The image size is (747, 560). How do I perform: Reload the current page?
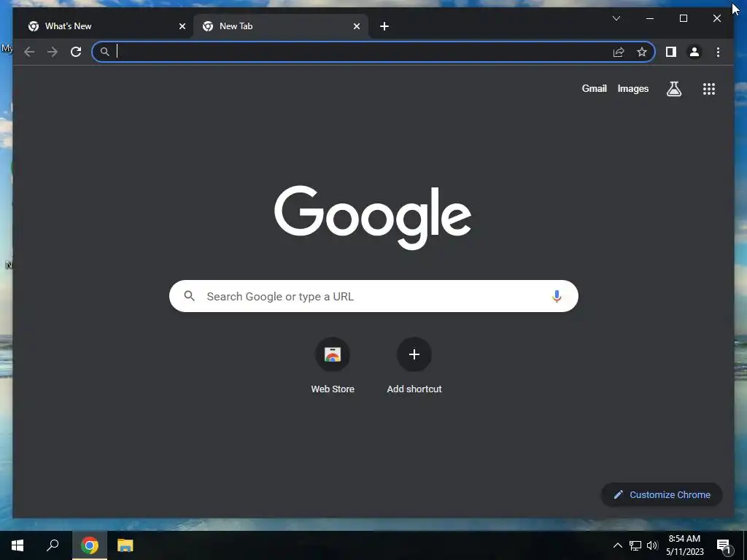76,52
